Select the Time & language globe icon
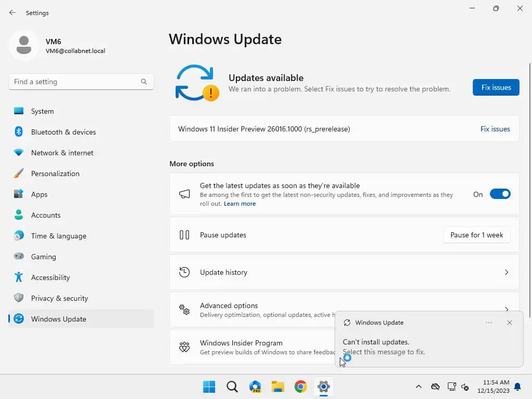This screenshot has width=532, height=399. pos(19,235)
